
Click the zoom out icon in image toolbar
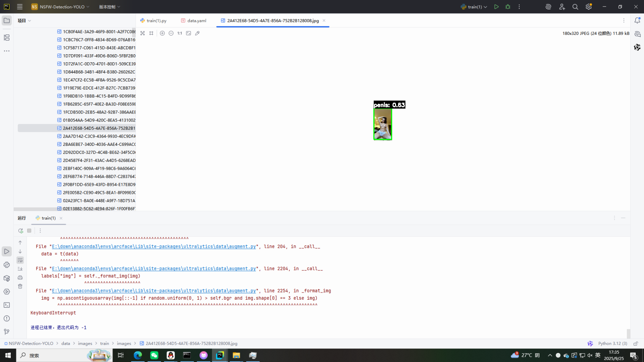[171, 33]
